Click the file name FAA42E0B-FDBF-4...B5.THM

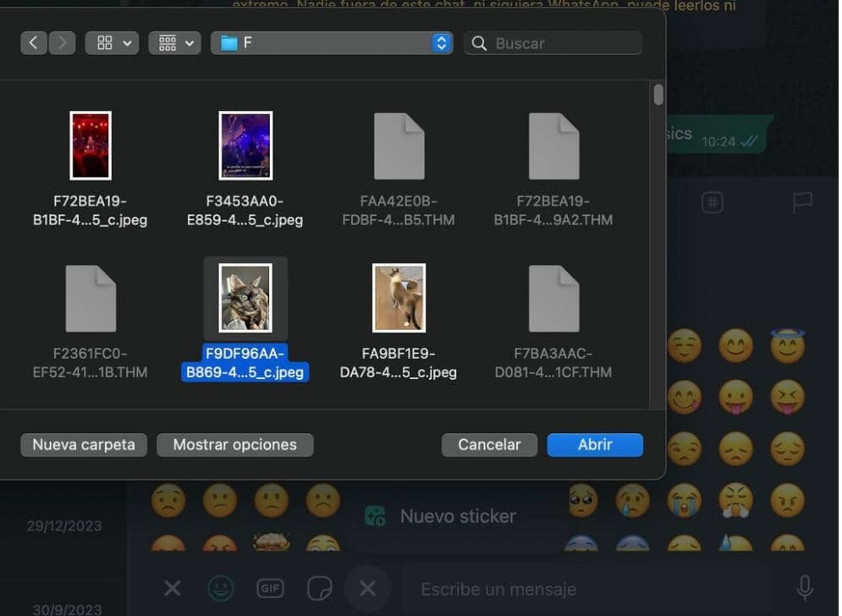pos(399,211)
